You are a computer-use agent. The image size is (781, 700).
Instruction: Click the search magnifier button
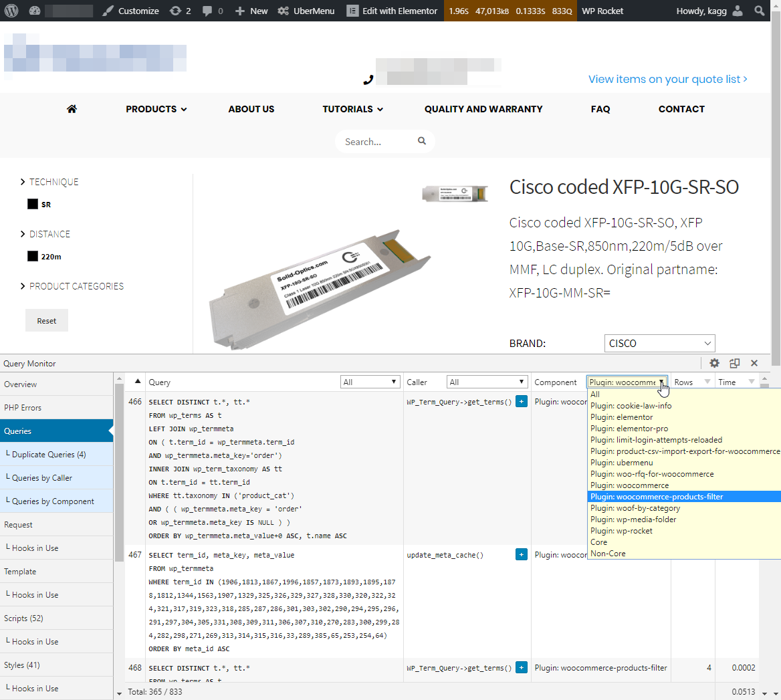click(422, 141)
